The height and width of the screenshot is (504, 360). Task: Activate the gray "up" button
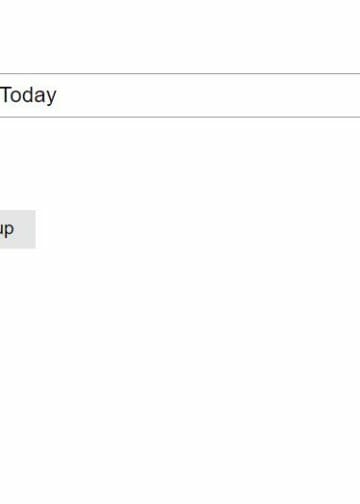point(18,229)
